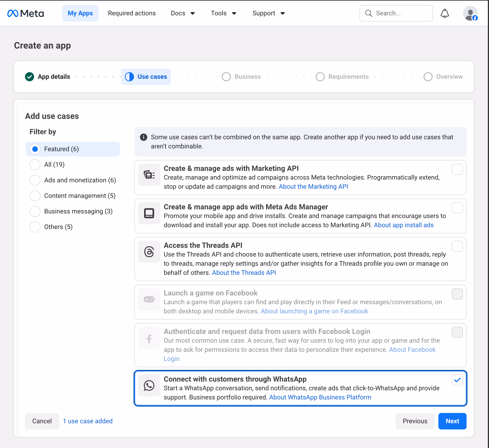Click the Marketing API ads icon

click(149, 175)
